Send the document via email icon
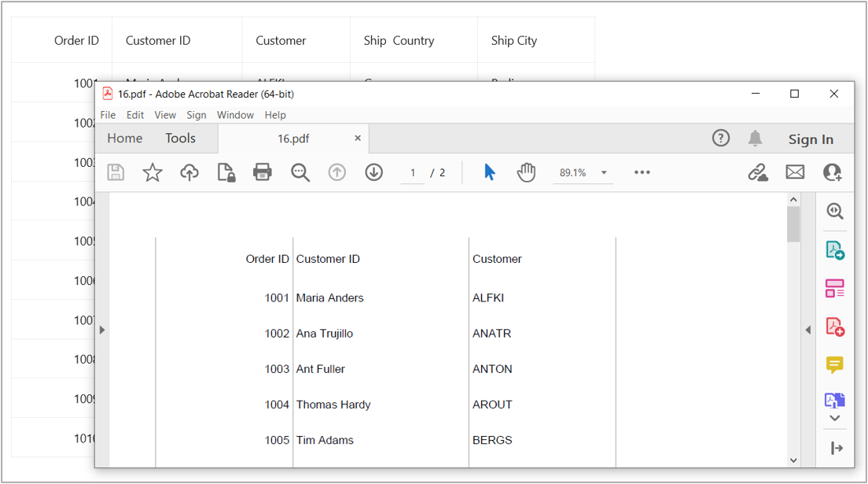 pos(795,172)
